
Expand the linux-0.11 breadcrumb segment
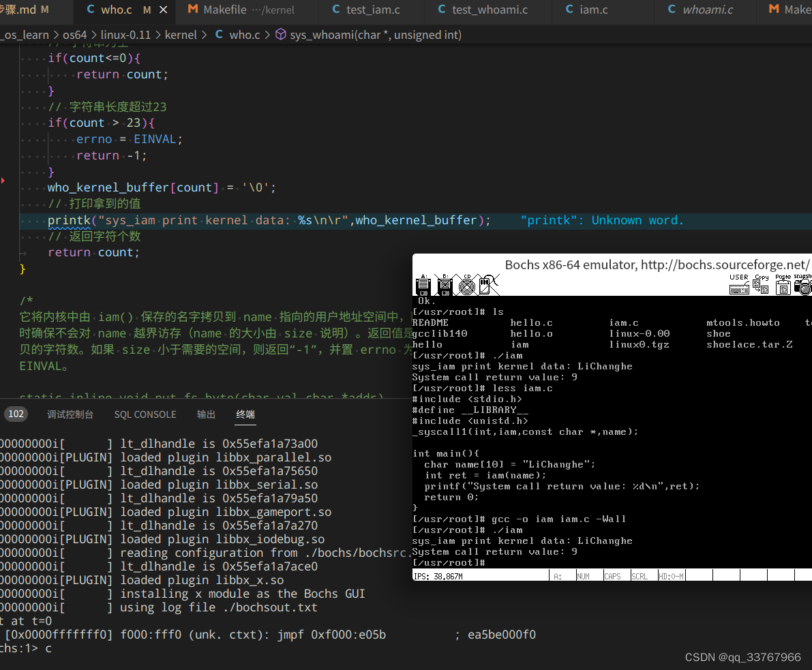point(125,35)
